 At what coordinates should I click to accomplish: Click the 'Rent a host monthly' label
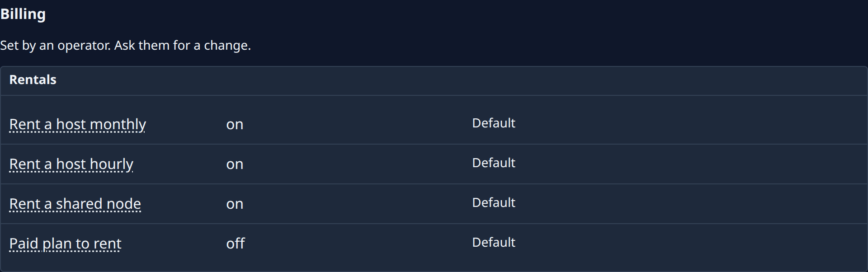(x=77, y=124)
